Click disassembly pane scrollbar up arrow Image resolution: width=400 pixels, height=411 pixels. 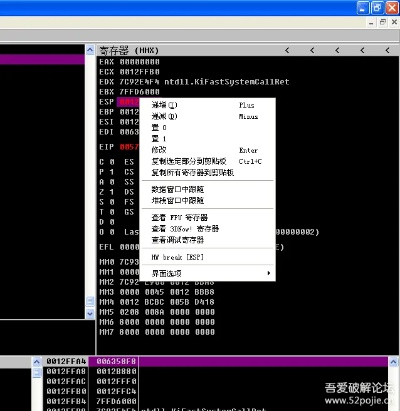point(90,50)
